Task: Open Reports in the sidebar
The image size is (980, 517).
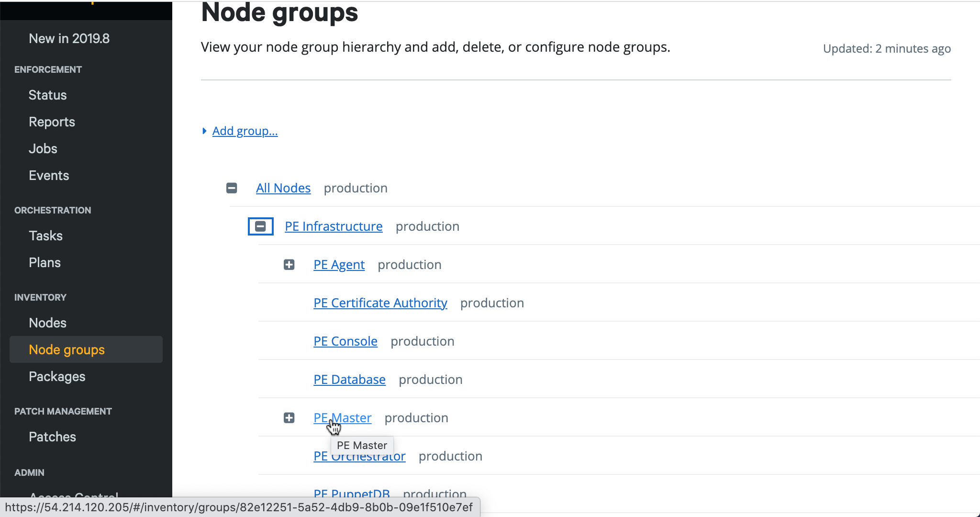Action: coord(52,122)
